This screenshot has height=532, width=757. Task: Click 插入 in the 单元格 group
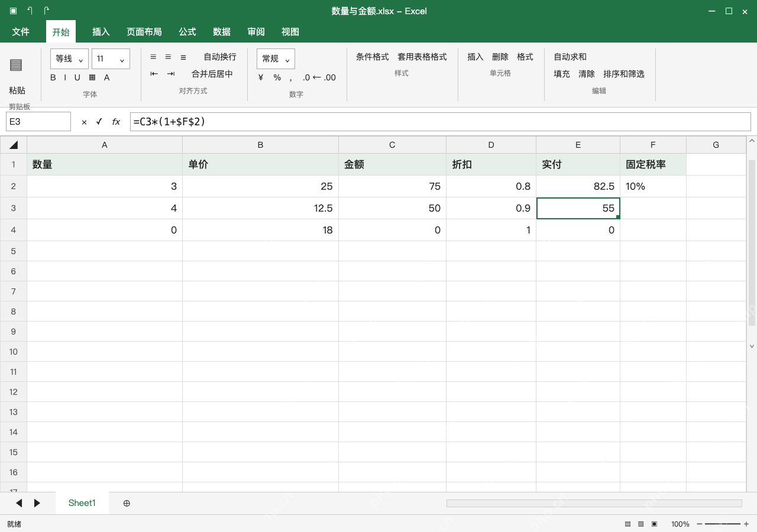(x=475, y=57)
